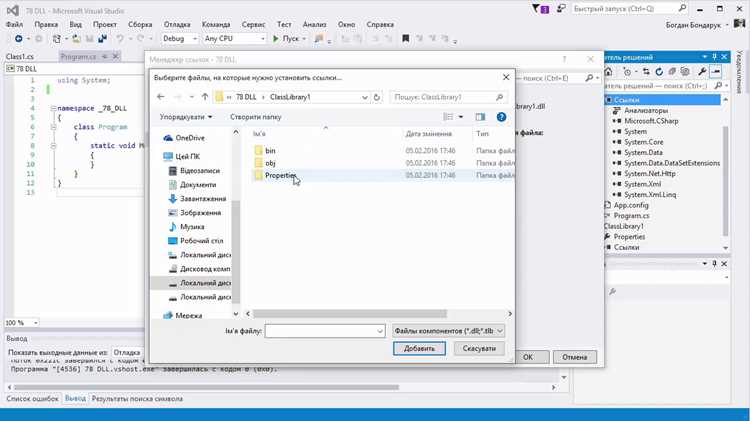Viewport: 750px width, 421px height.
Task: Switch to Список ошибок tab
Action: pyautogui.click(x=32, y=399)
